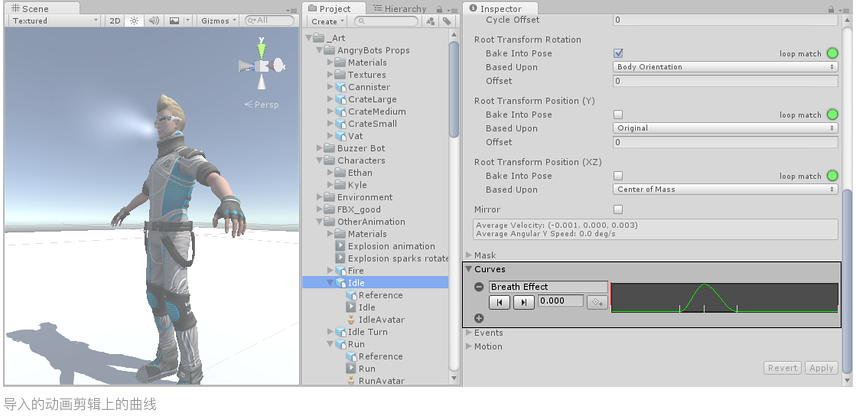Screen dimensions: 856x416
Task: Expand the Buzzer Bot folder arrow
Action: (319, 148)
